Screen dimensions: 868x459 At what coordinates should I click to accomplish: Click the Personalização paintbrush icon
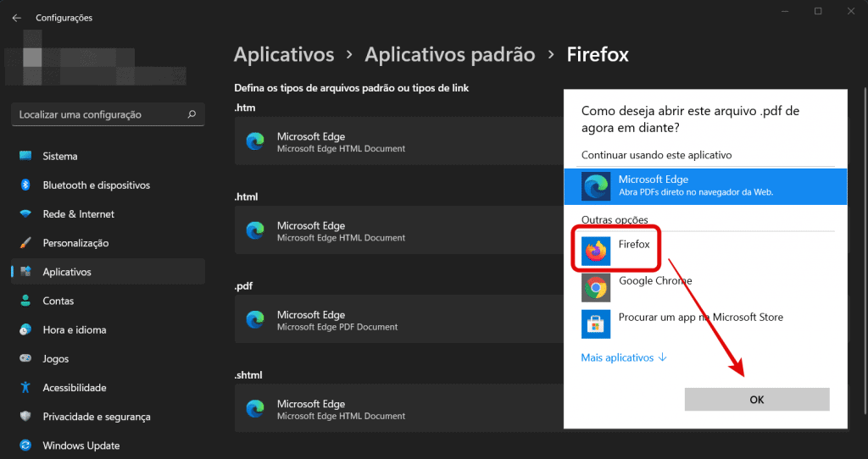25,243
